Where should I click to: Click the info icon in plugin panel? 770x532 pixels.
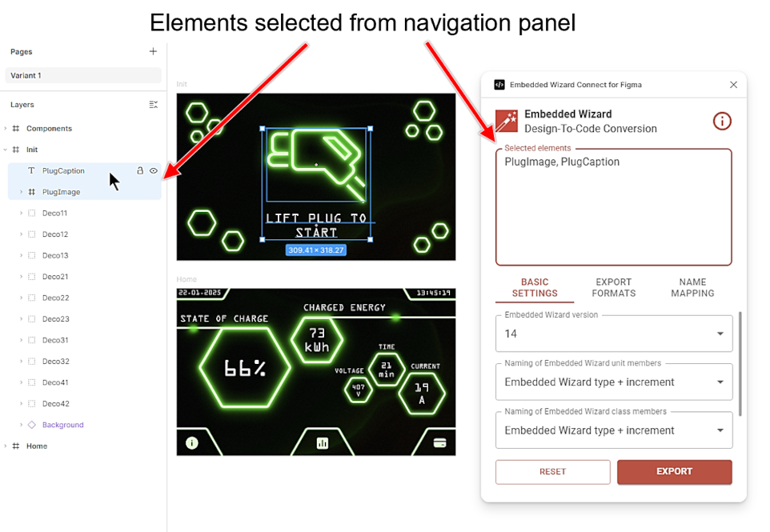click(x=722, y=122)
